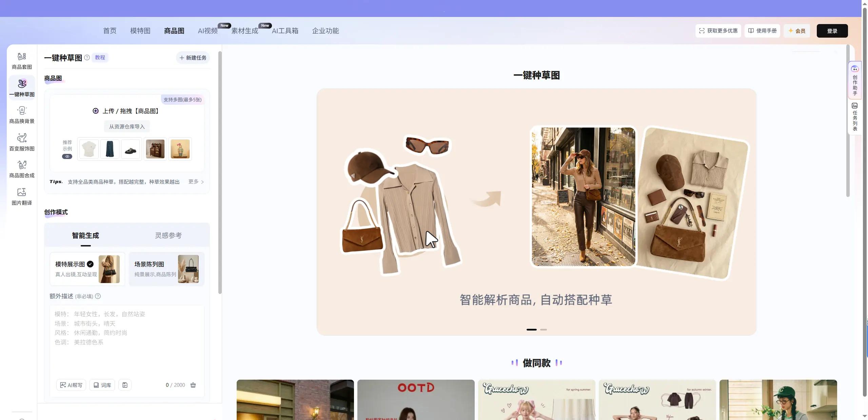This screenshot has width=868, height=420.
Task: Toggle the eye icon under 推荐示例
Action: (67, 157)
